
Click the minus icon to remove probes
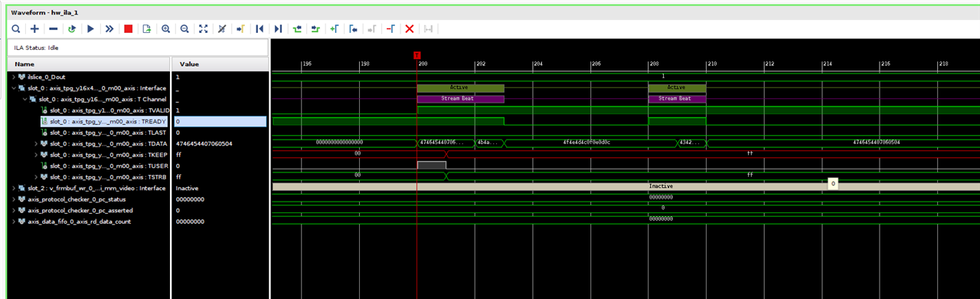pyautogui.click(x=53, y=28)
